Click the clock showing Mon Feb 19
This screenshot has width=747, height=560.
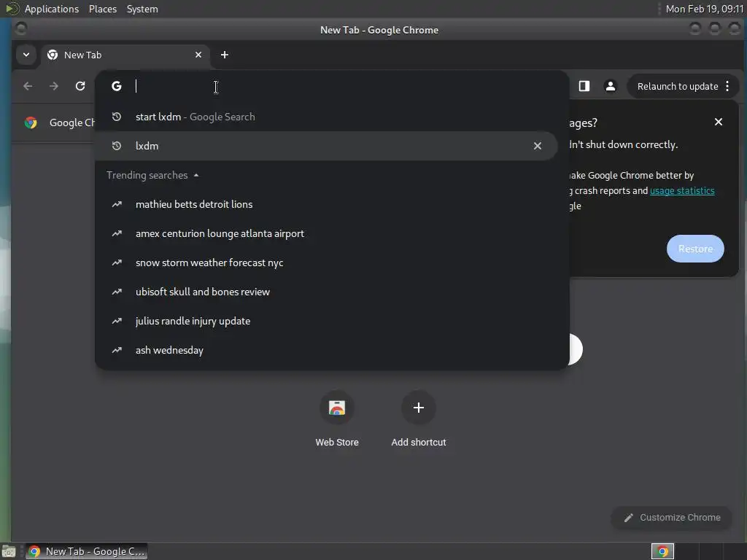coord(704,9)
